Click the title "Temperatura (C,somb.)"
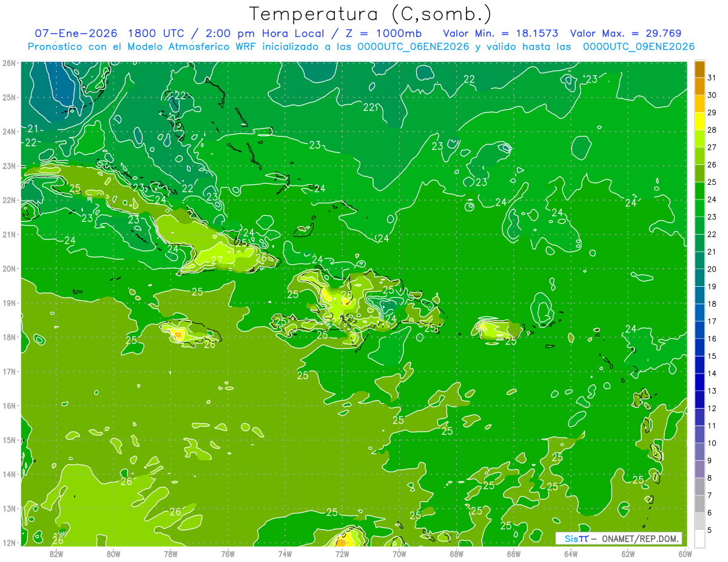 (x=370, y=14)
